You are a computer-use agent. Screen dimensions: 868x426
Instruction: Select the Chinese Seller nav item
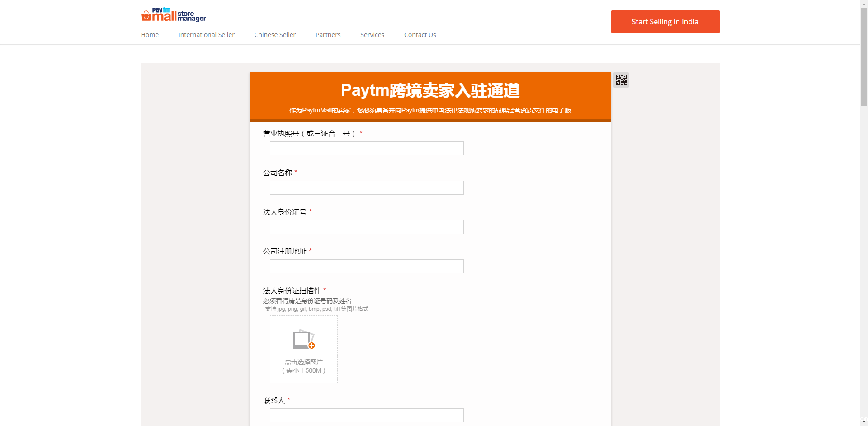pyautogui.click(x=275, y=35)
